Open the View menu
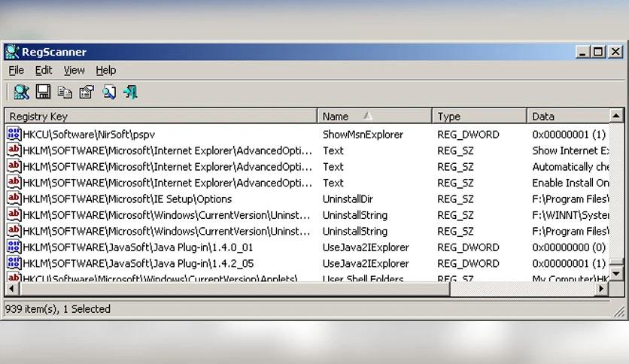 (74, 70)
